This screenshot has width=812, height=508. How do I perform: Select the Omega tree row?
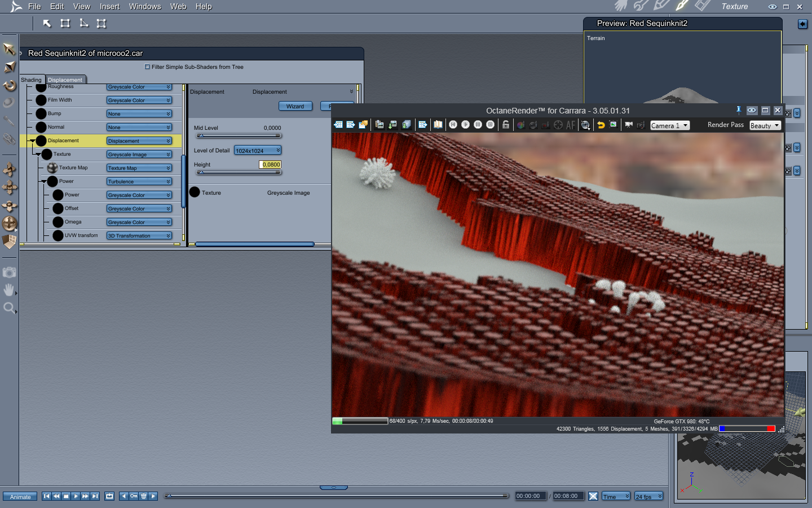tap(113, 222)
